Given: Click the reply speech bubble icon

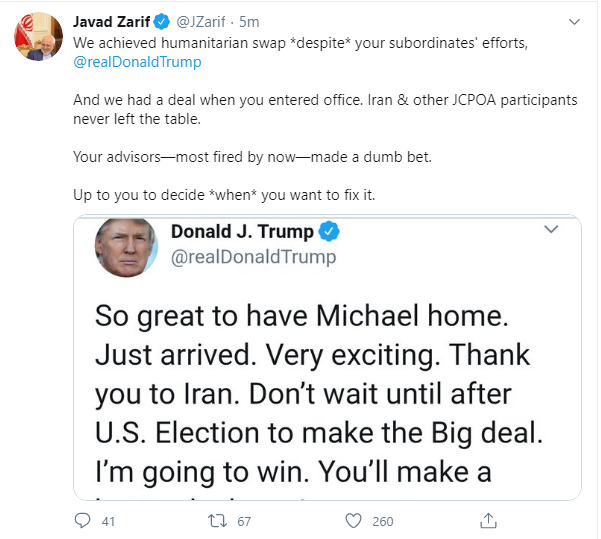Looking at the screenshot, I should click(83, 520).
